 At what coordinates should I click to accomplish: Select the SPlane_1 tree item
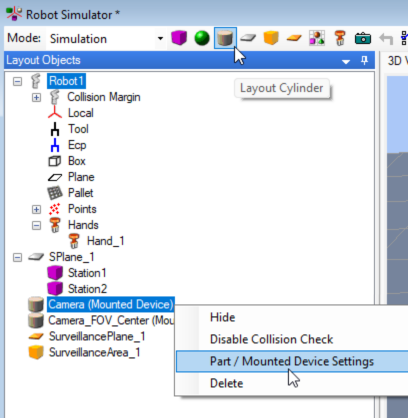tap(71, 257)
